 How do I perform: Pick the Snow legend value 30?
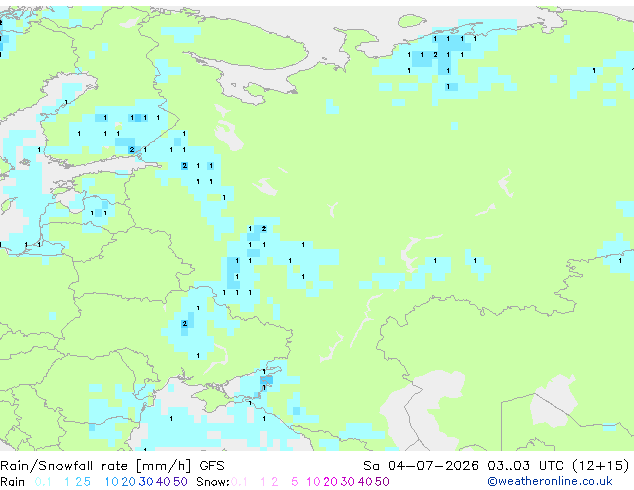[x=348, y=482]
